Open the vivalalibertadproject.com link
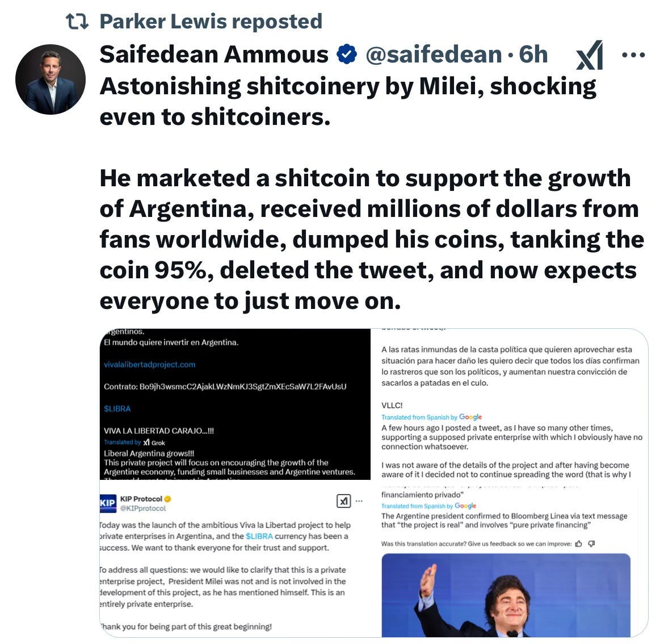This screenshot has width=664, height=644. [149, 365]
